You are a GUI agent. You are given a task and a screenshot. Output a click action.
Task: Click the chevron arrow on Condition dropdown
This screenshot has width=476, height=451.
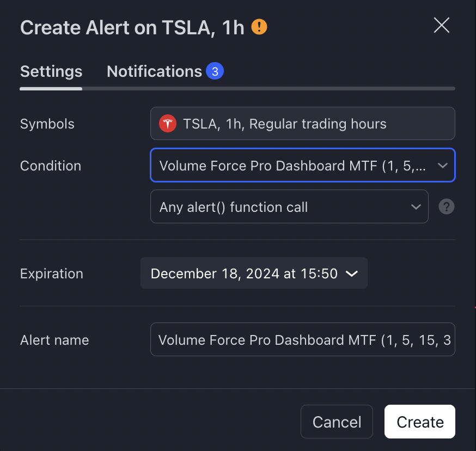click(443, 166)
